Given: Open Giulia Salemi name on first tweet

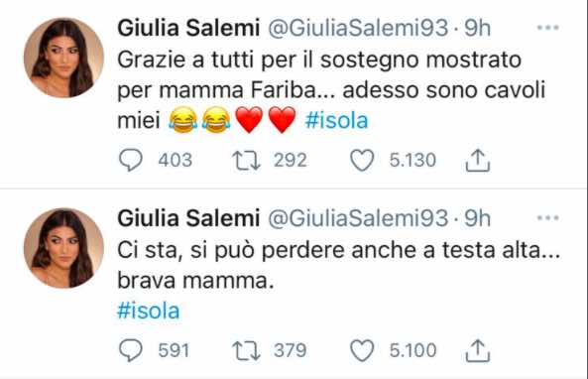Looking at the screenshot, I should pyautogui.click(x=188, y=28).
